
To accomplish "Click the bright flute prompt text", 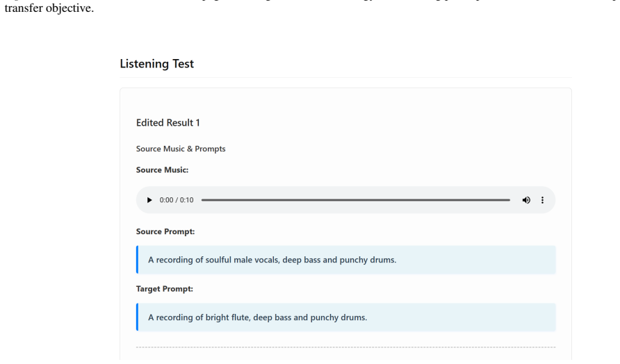I will click(257, 317).
